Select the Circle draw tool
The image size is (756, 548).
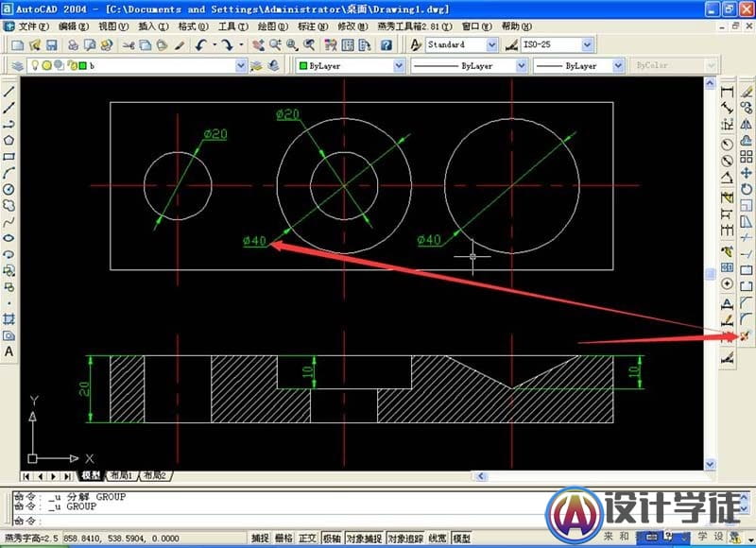(9, 189)
